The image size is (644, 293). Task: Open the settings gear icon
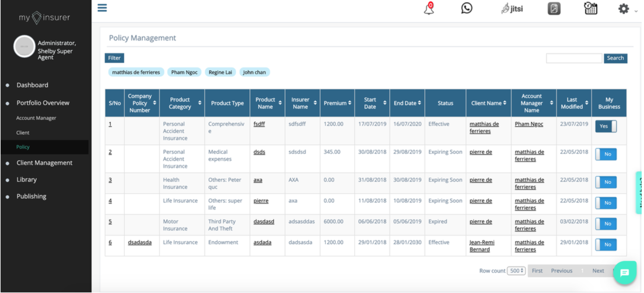point(624,9)
